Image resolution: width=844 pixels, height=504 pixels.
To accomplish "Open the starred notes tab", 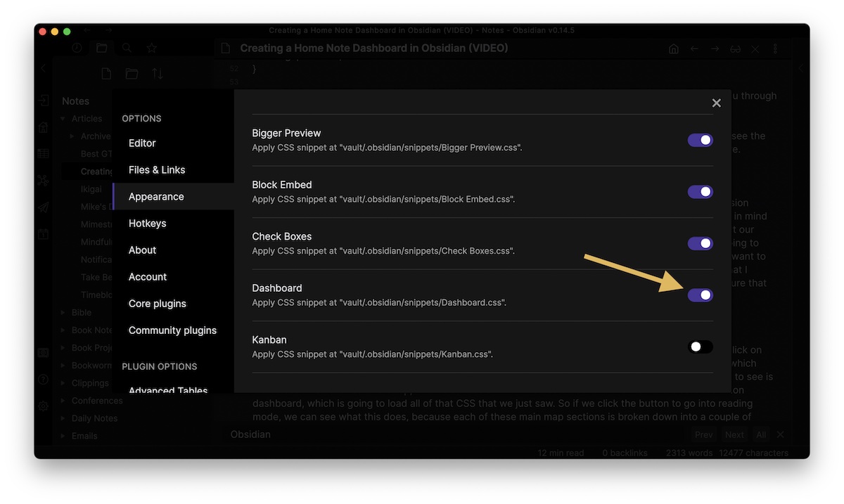I will pos(151,48).
